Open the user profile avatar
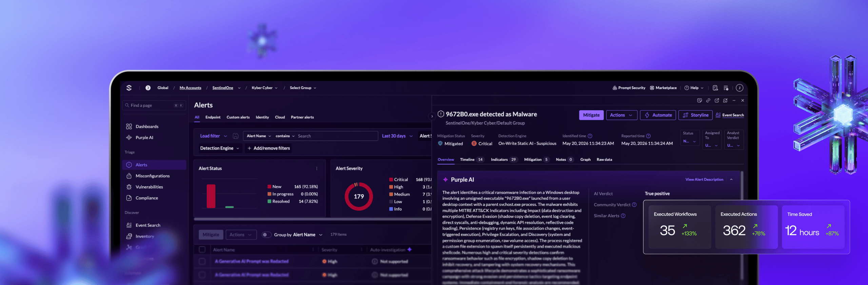The height and width of the screenshot is (285, 868). point(739,88)
